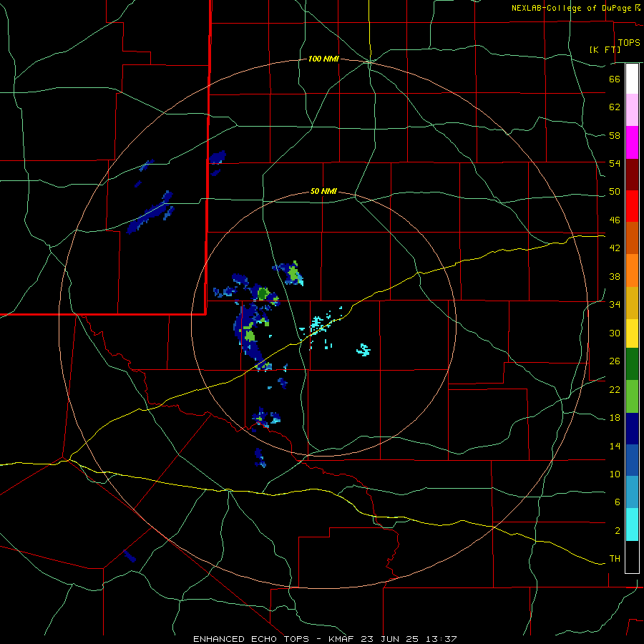The width and height of the screenshot is (644, 644).
Task: Pick the light blue legend swatch
Action: 632,492
